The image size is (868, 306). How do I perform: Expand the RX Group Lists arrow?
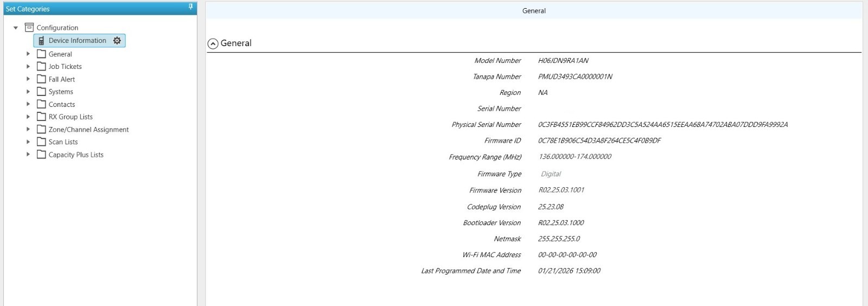(x=28, y=117)
